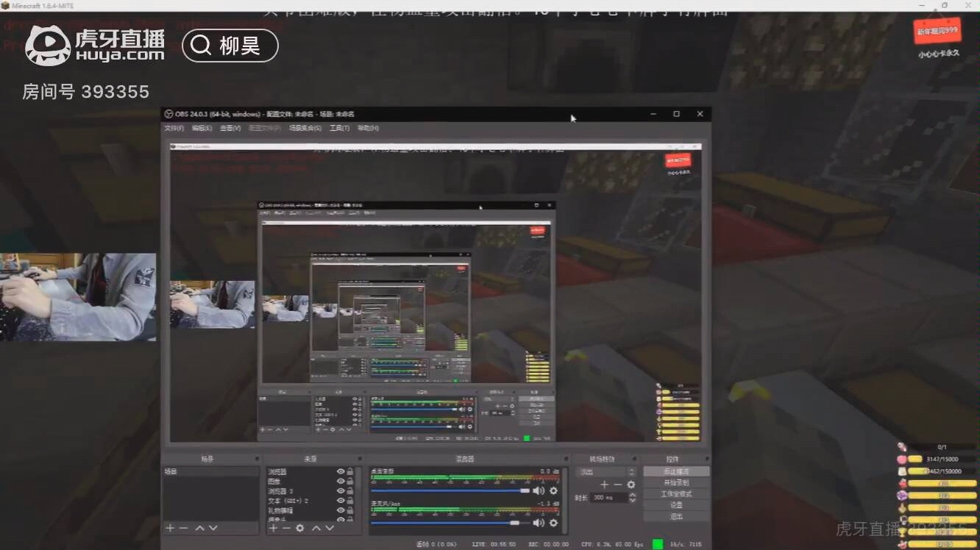Click 退出 button in main OBS 控件 panel

676,516
